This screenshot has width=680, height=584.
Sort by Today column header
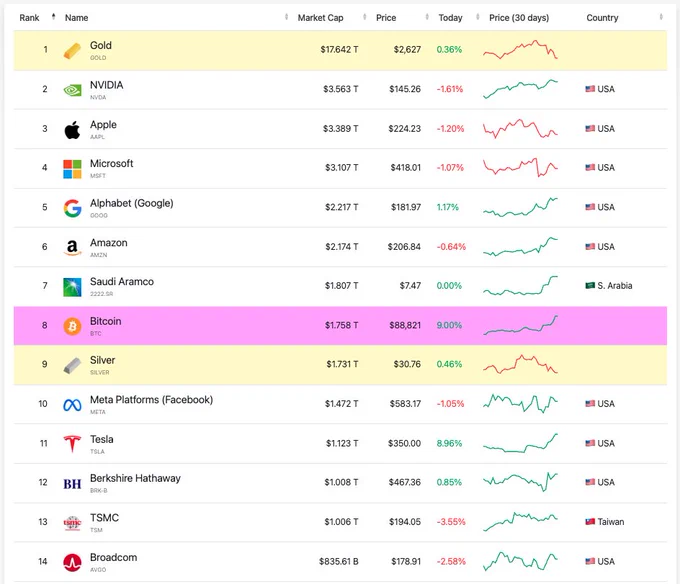click(450, 18)
